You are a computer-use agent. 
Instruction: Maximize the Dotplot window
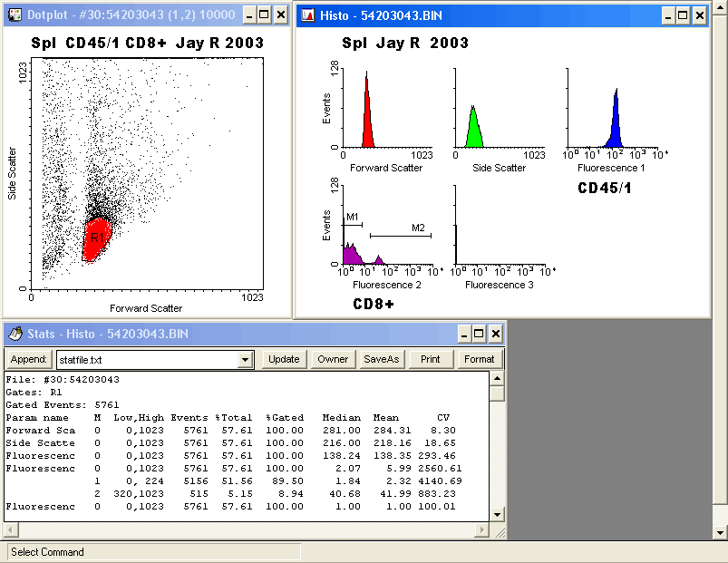coord(264,15)
